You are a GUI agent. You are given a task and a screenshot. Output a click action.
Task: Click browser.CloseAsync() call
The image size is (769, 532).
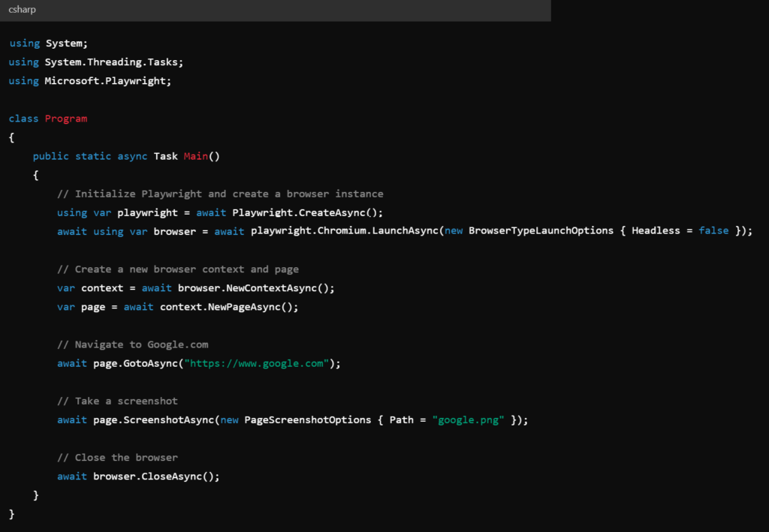[156, 476]
